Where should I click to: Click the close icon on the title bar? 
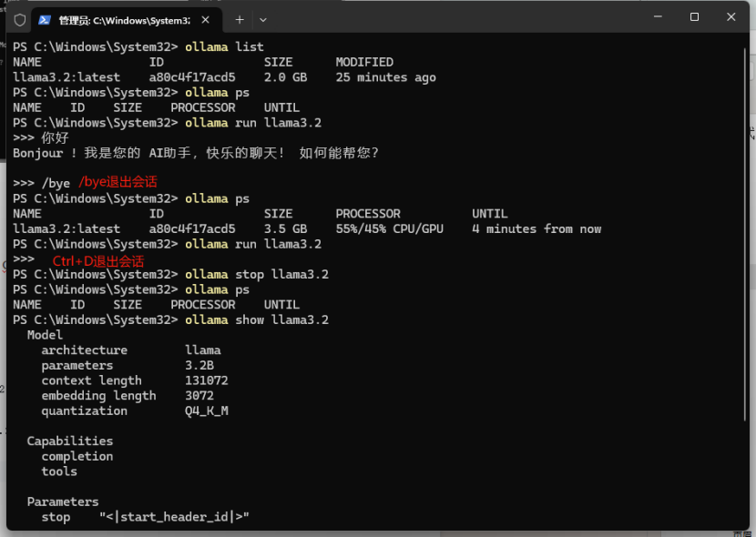coord(731,17)
